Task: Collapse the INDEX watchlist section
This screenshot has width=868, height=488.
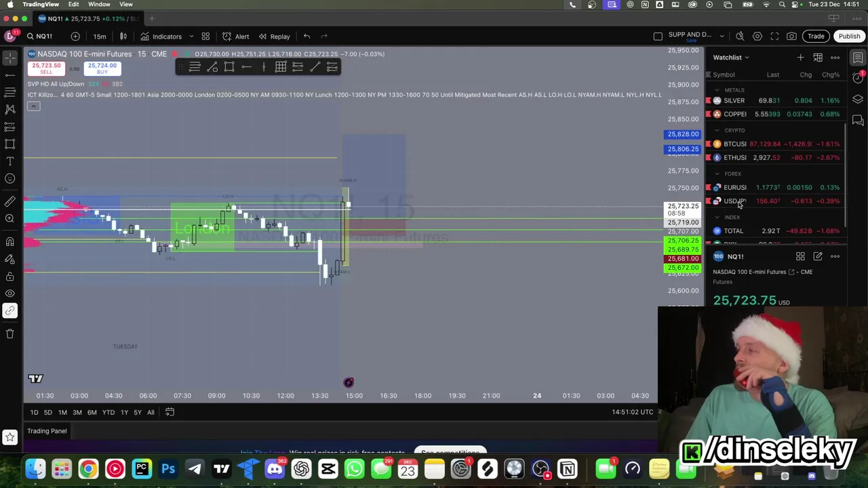Action: pyautogui.click(x=717, y=217)
